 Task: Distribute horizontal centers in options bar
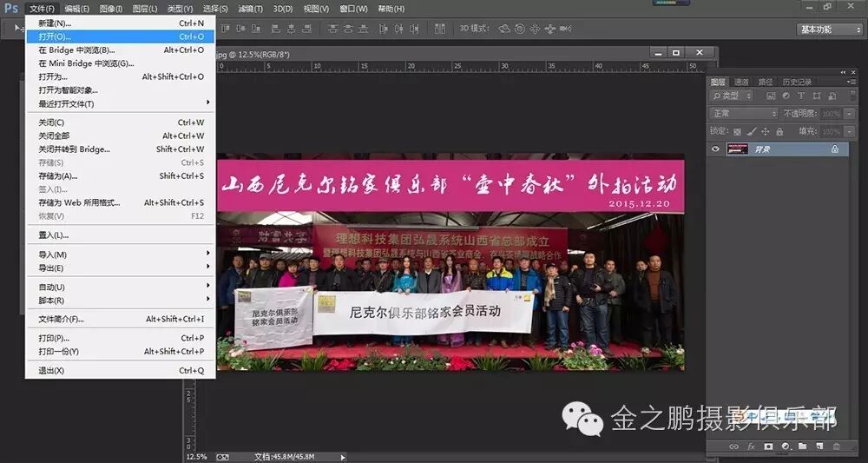[398, 29]
